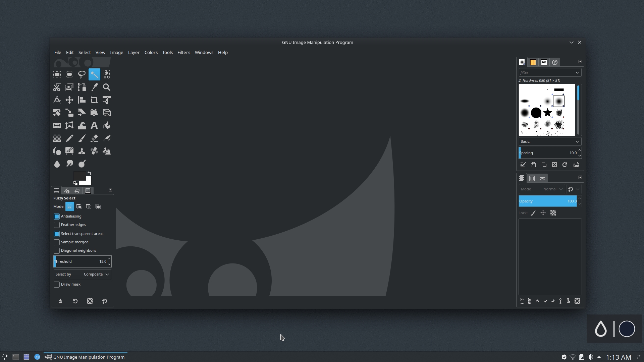This screenshot has height=362, width=644.
Task: Select the Heal tool
Action: coord(94,151)
